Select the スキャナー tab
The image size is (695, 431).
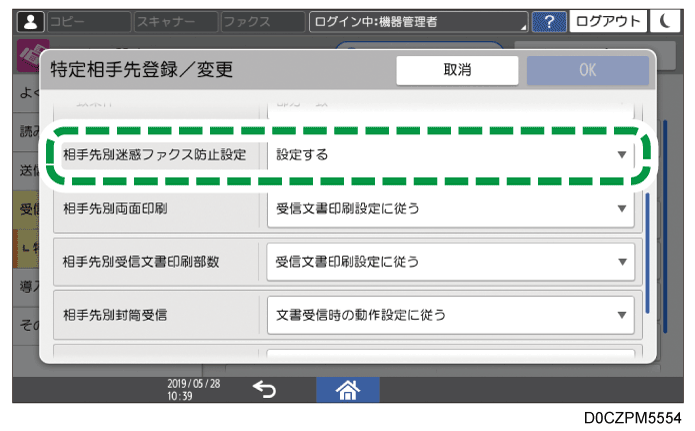click(176, 21)
